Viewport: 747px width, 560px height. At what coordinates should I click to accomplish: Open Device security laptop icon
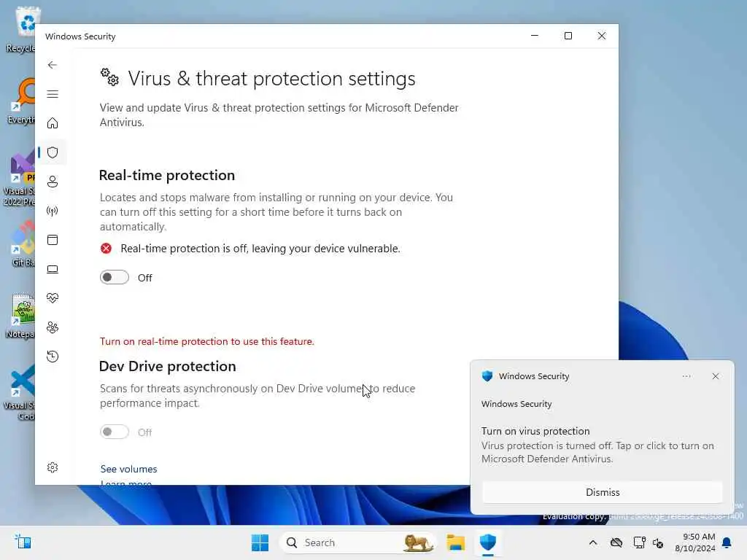coord(53,270)
